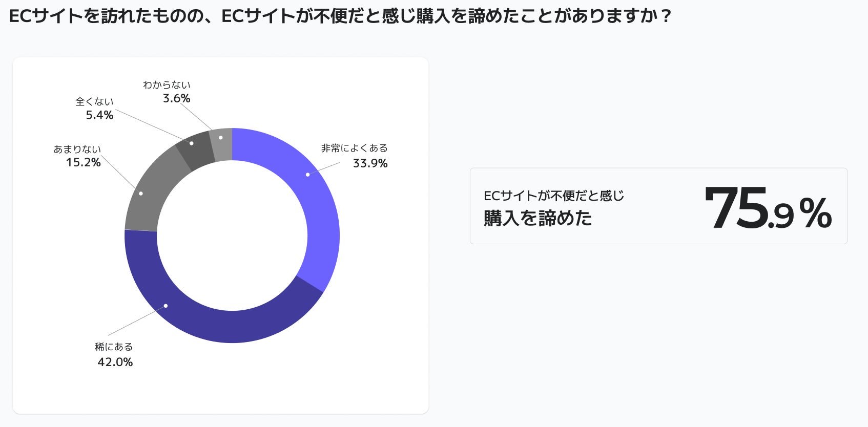The width and height of the screenshot is (868, 427).
Task: Click the ECサイトが不便だと感じ caption
Action: pyautogui.click(x=554, y=196)
